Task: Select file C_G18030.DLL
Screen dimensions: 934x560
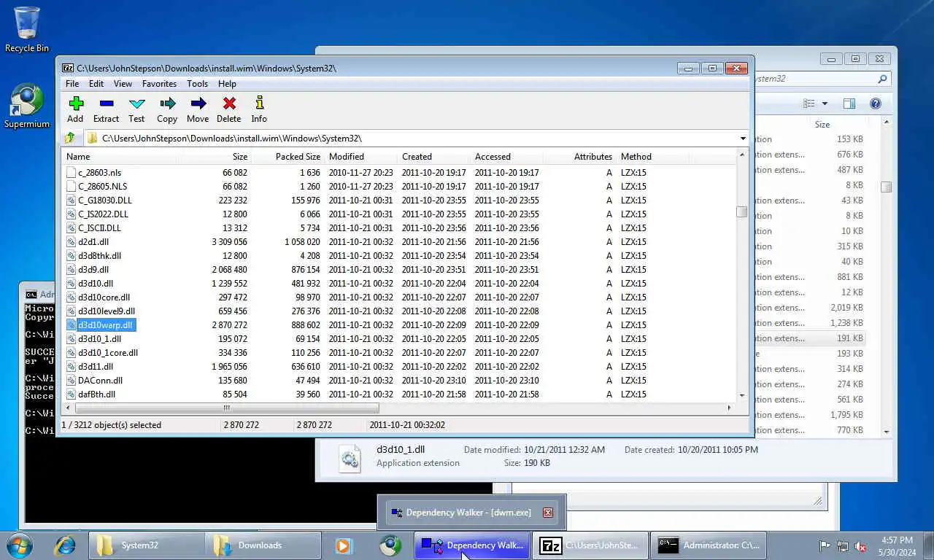Action: 105,201
